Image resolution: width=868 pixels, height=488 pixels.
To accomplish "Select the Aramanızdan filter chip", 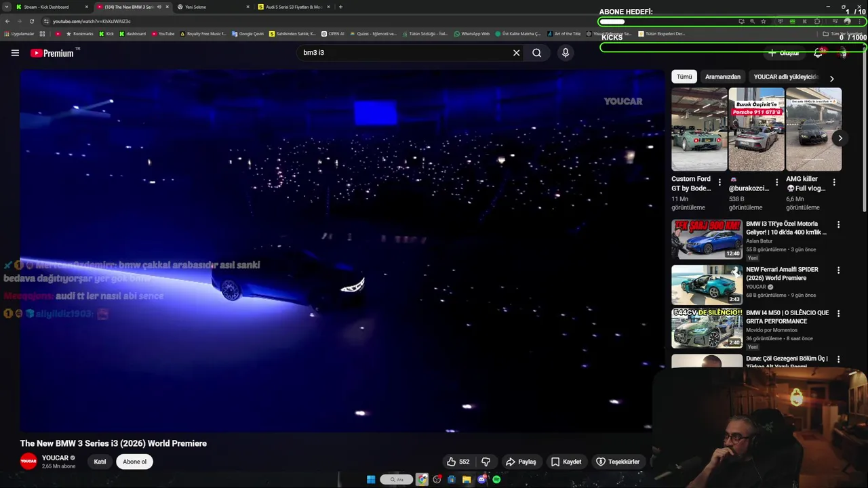I will point(723,77).
